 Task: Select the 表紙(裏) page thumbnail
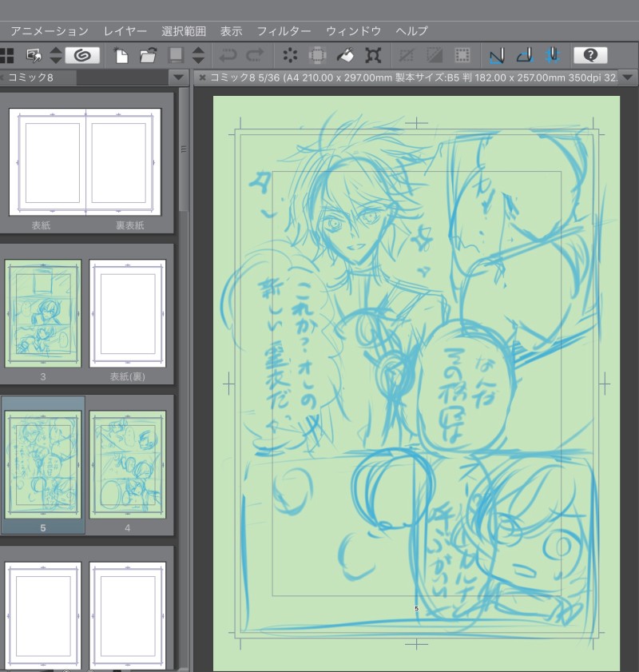[127, 313]
